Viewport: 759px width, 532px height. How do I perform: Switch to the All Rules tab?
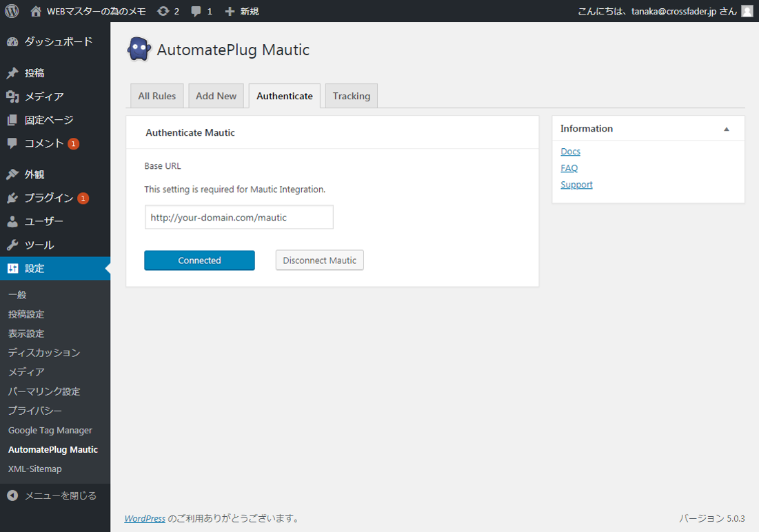156,96
